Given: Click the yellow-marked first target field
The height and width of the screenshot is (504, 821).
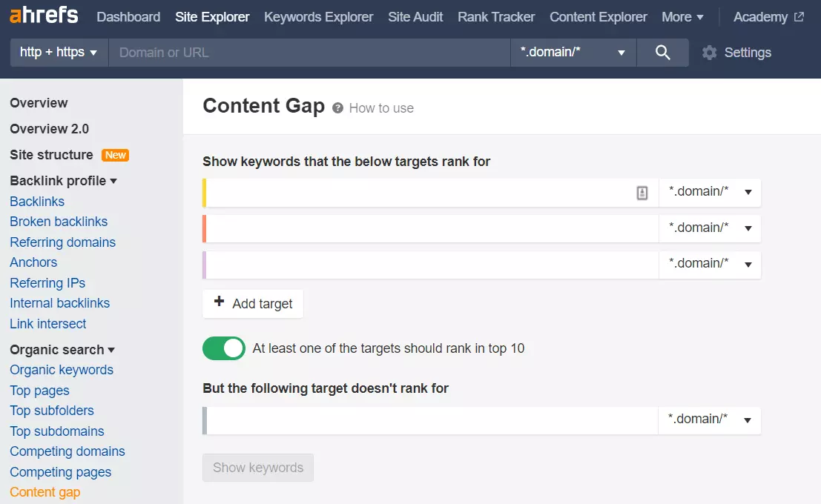Looking at the screenshot, I should click(431, 192).
